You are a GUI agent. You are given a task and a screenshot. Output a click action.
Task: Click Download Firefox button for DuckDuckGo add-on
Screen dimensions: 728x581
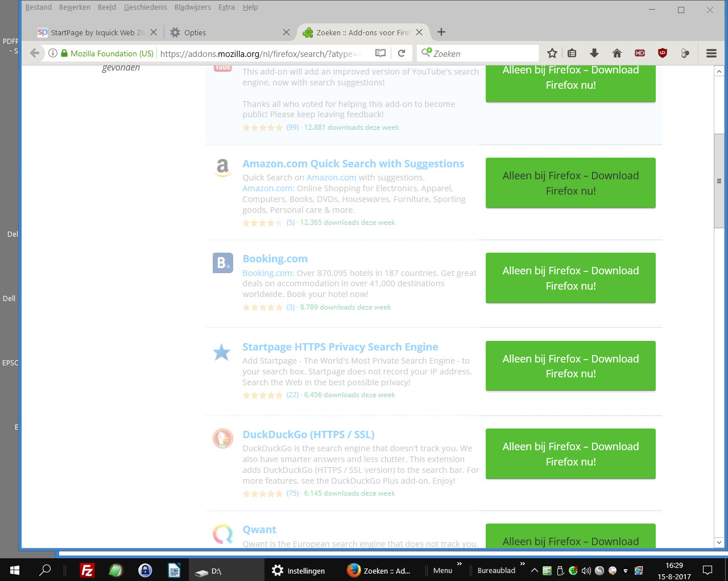click(570, 454)
